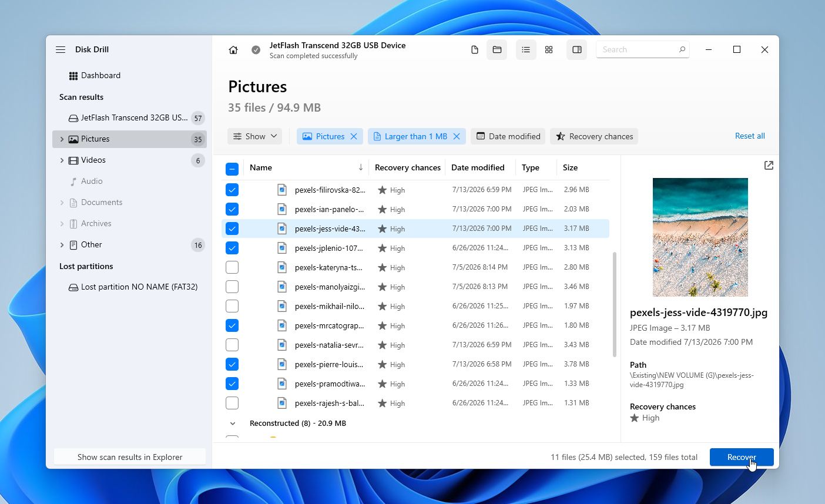The height and width of the screenshot is (504, 825).
Task: Switch to folder view icon in toolbar
Action: [x=497, y=50]
